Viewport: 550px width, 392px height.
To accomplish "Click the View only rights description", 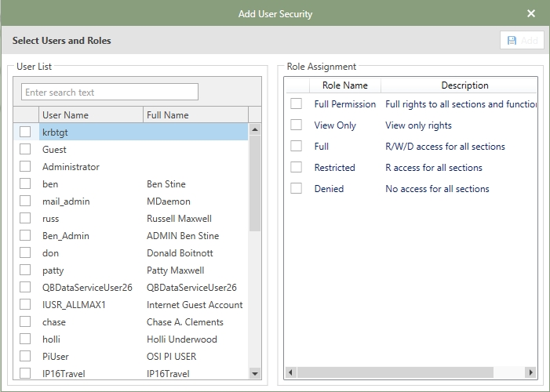I will click(x=418, y=125).
